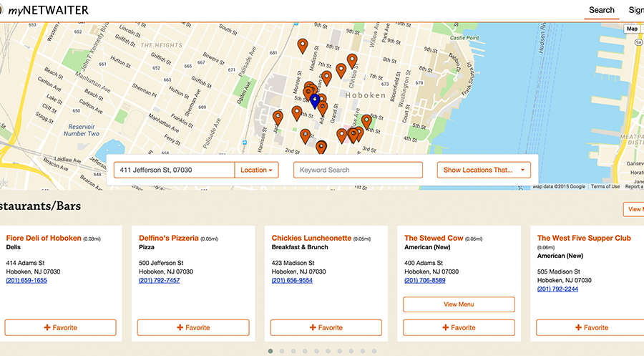Click the blue current-location map pin

(x=315, y=101)
